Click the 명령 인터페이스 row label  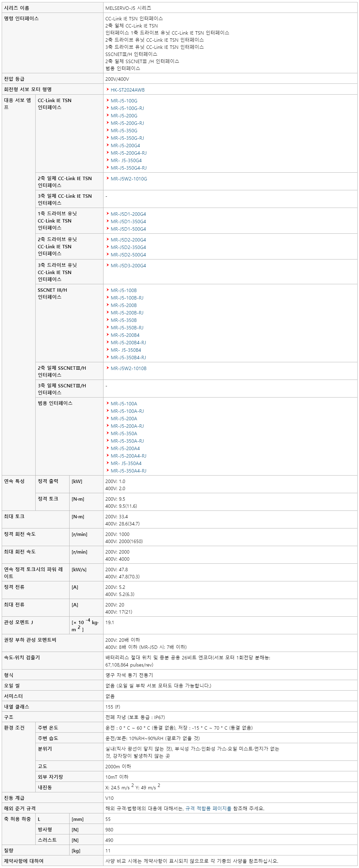click(x=21, y=18)
